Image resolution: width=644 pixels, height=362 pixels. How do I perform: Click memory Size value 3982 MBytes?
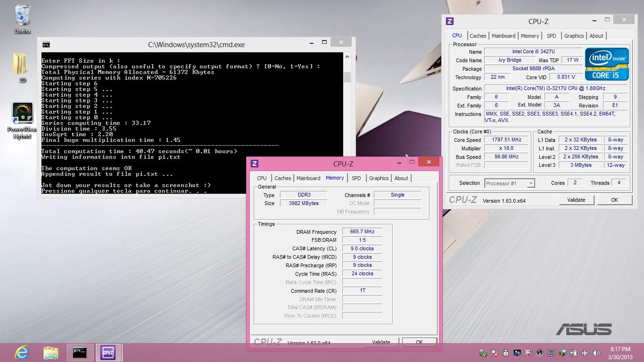pyautogui.click(x=304, y=203)
